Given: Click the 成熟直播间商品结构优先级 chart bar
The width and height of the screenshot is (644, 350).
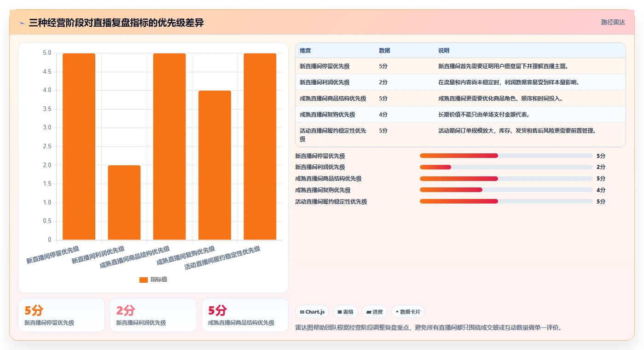Looking at the screenshot, I should (169, 146).
